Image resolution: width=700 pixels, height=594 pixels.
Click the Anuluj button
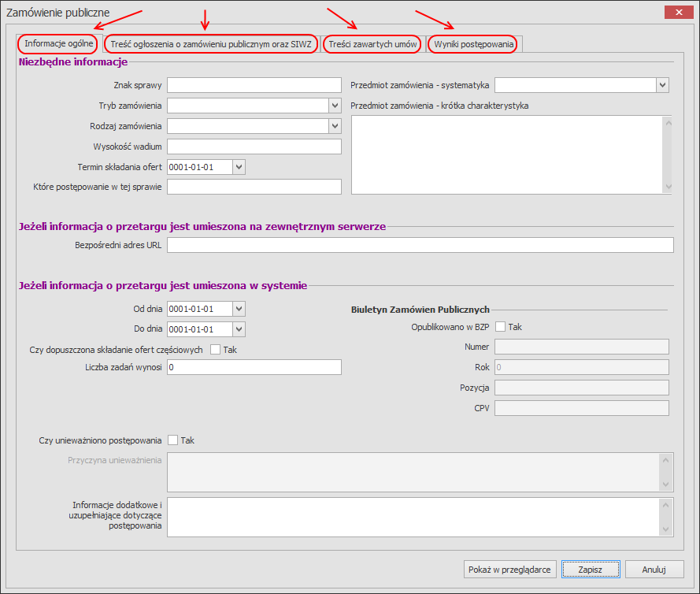[x=654, y=570]
